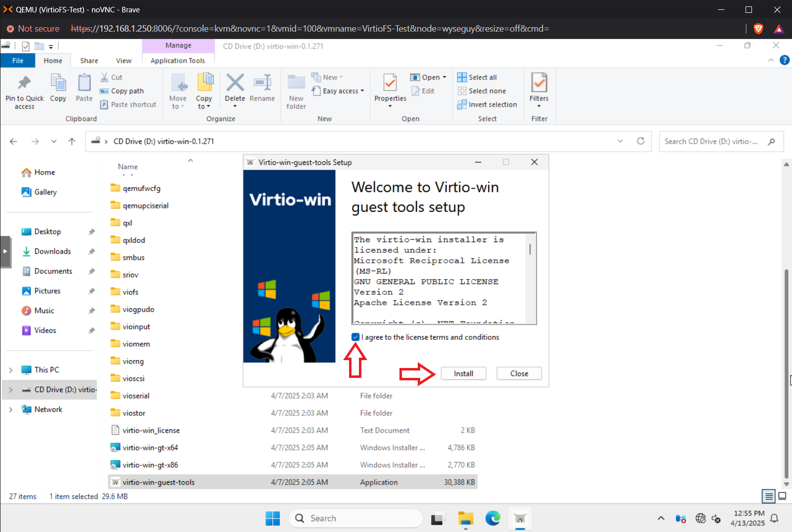The image size is (792, 532).
Task: Switch to the Share ribbon tab
Action: 89,60
